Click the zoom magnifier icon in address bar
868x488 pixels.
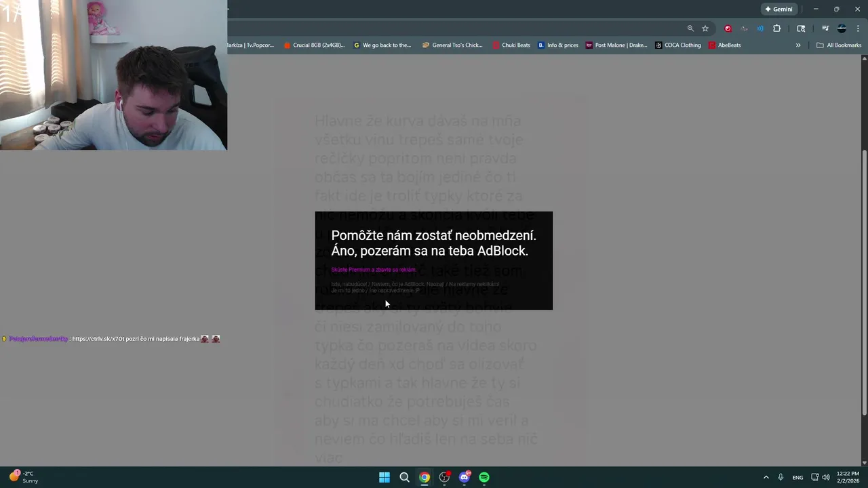(690, 28)
